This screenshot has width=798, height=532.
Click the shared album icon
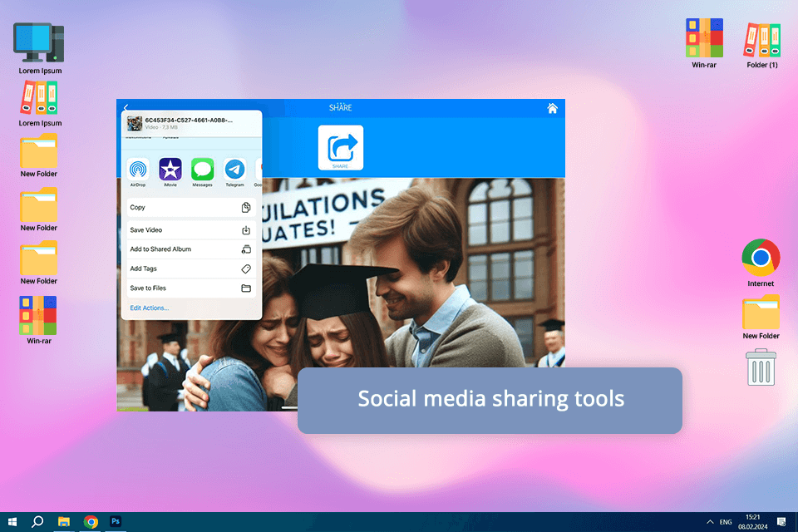246,249
